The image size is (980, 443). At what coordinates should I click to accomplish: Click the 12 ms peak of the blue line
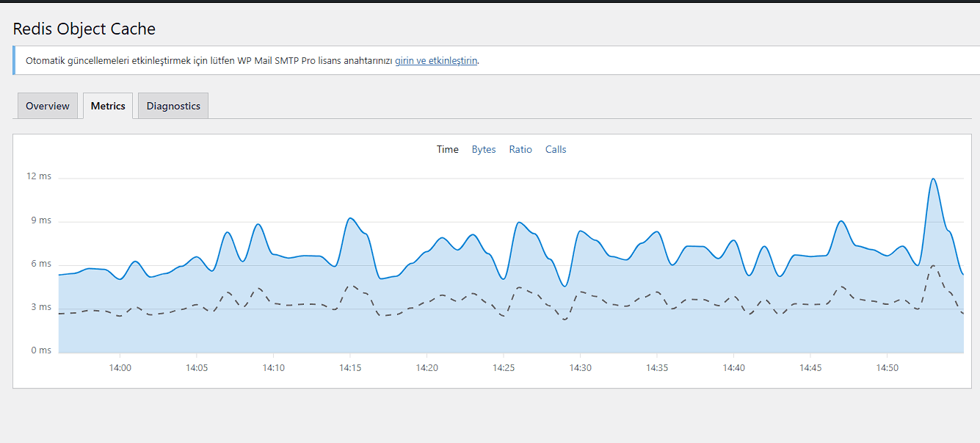point(933,179)
